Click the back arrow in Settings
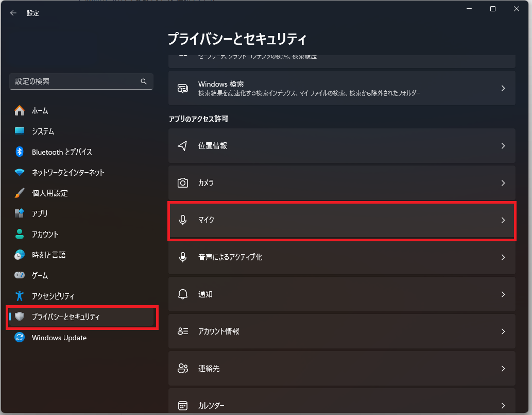The width and height of the screenshot is (532, 415). (13, 13)
